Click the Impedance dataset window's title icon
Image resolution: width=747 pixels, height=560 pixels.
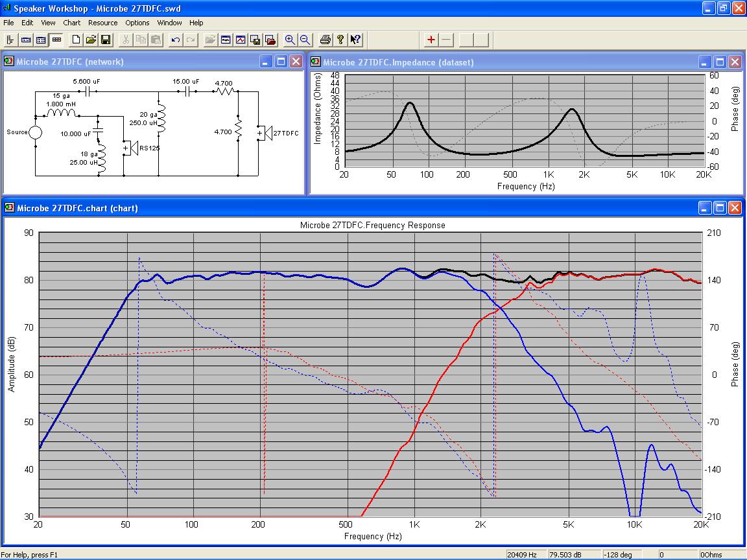pos(315,62)
